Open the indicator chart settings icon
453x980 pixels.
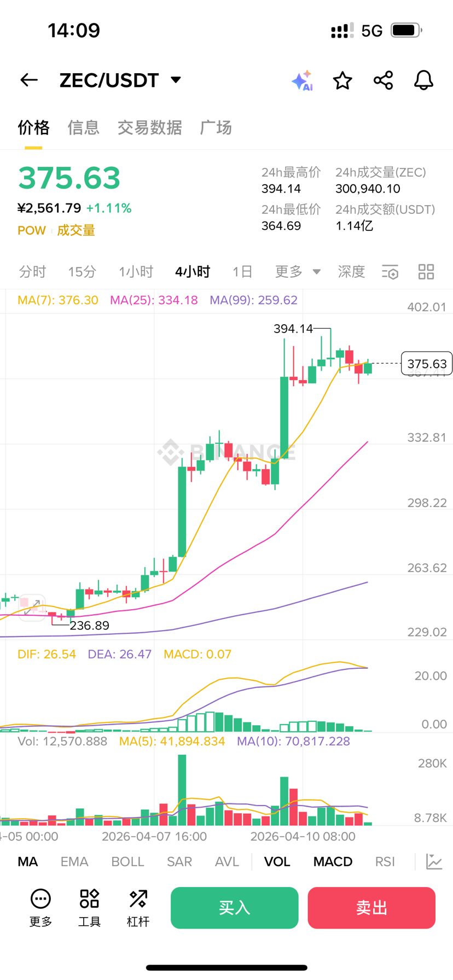tap(434, 862)
